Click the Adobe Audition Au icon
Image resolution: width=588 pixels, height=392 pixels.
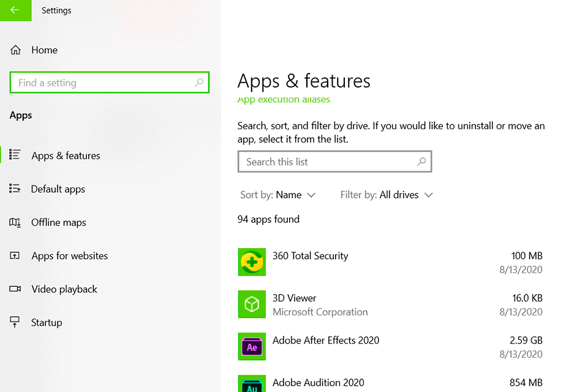[252, 385]
